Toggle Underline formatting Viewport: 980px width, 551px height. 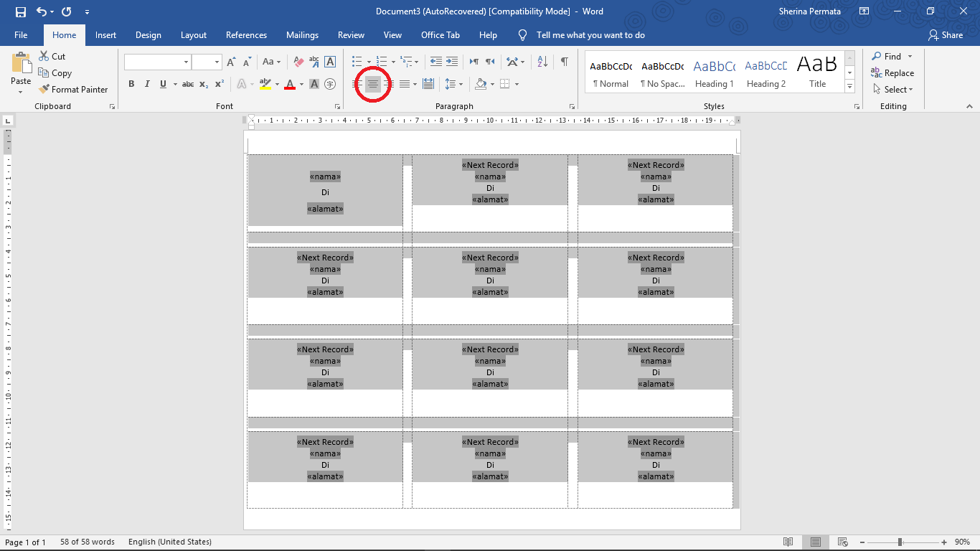click(x=162, y=84)
